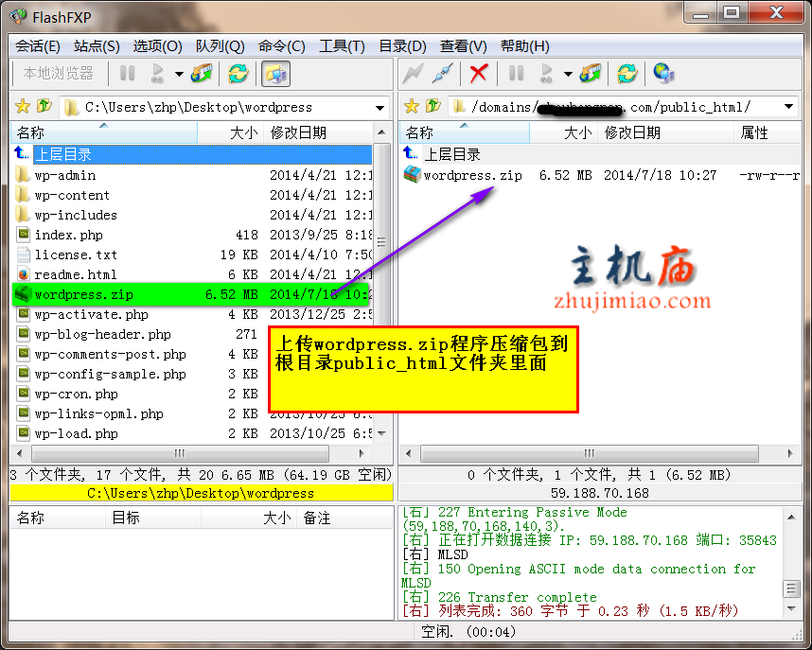
Task: Expand the Go dropdown arrow in local toolbar
Action: click(179, 74)
